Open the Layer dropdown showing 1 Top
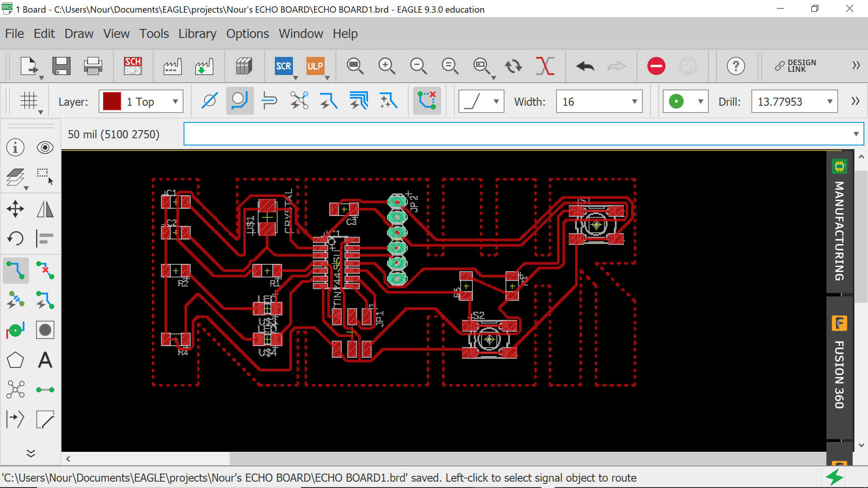Image resolution: width=868 pixels, height=488 pixels. [x=175, y=102]
